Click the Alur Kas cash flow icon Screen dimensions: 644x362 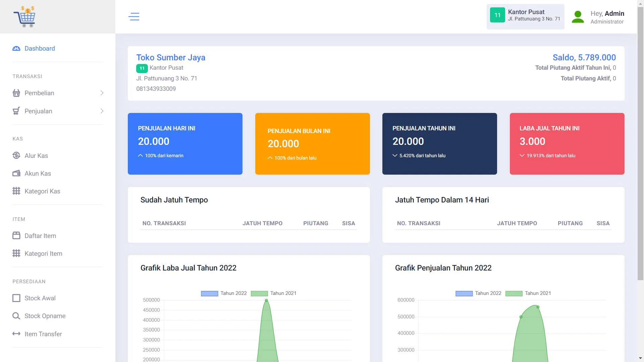point(16,155)
